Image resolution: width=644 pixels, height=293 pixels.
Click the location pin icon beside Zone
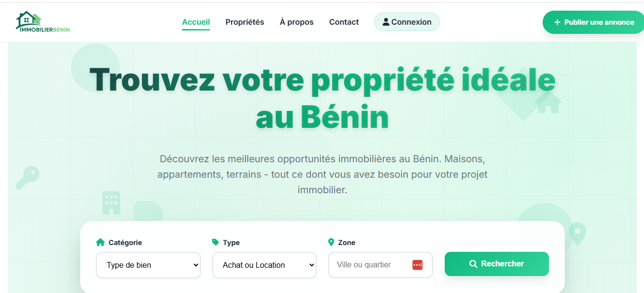[331, 242]
